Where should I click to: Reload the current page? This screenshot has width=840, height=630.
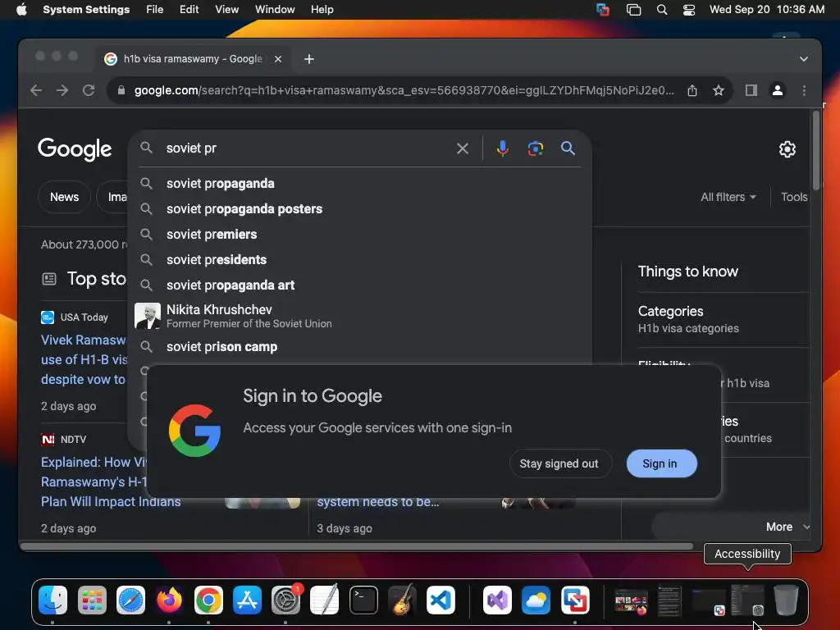pos(89,90)
